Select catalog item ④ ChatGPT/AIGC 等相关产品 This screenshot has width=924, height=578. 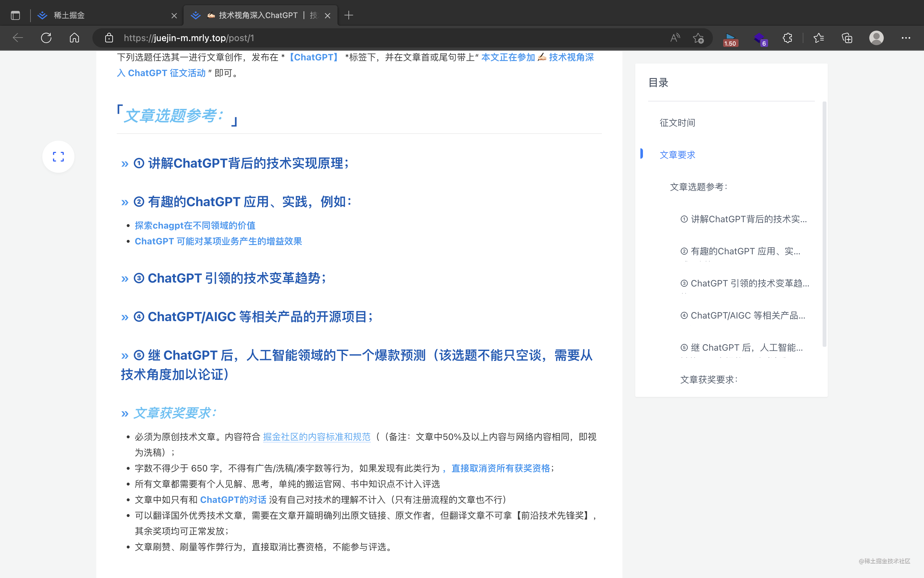click(743, 315)
